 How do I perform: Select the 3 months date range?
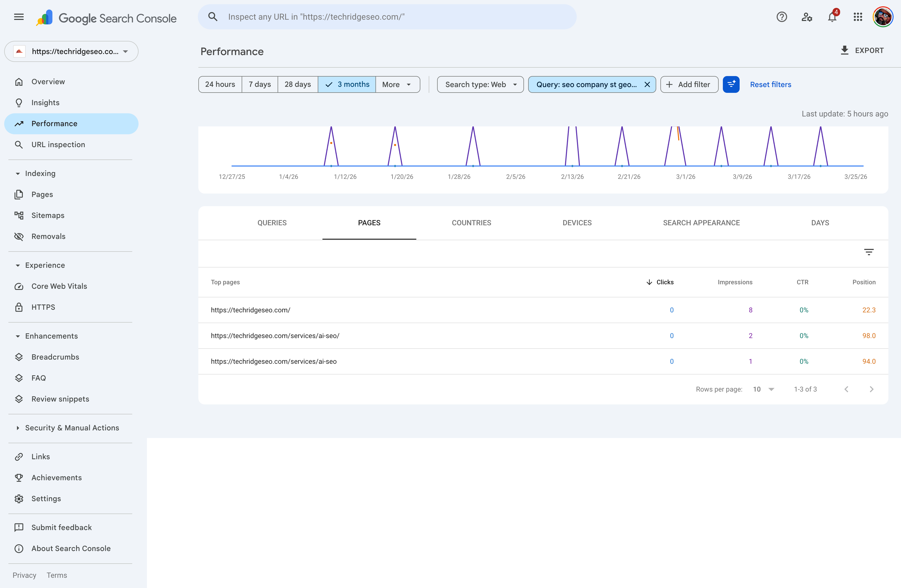(347, 84)
